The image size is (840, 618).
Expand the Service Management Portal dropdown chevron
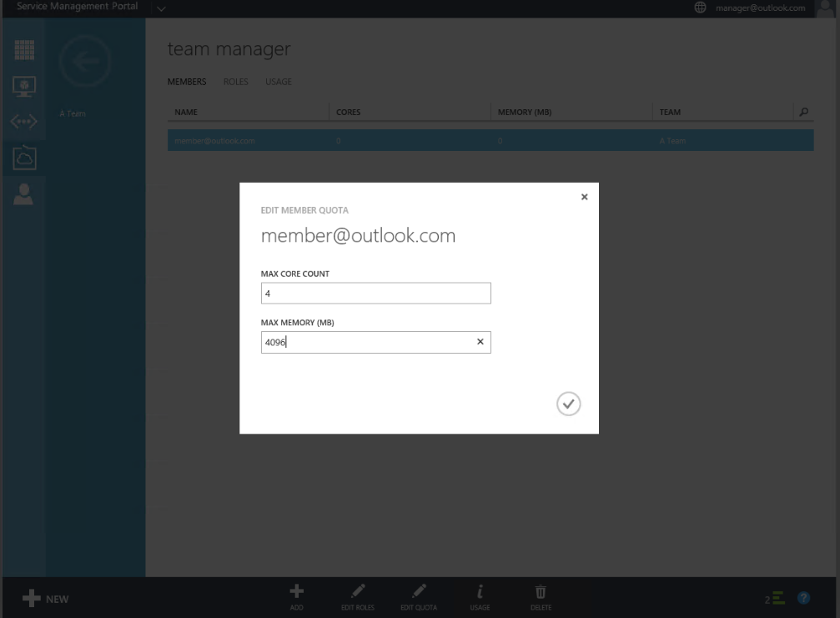point(160,8)
